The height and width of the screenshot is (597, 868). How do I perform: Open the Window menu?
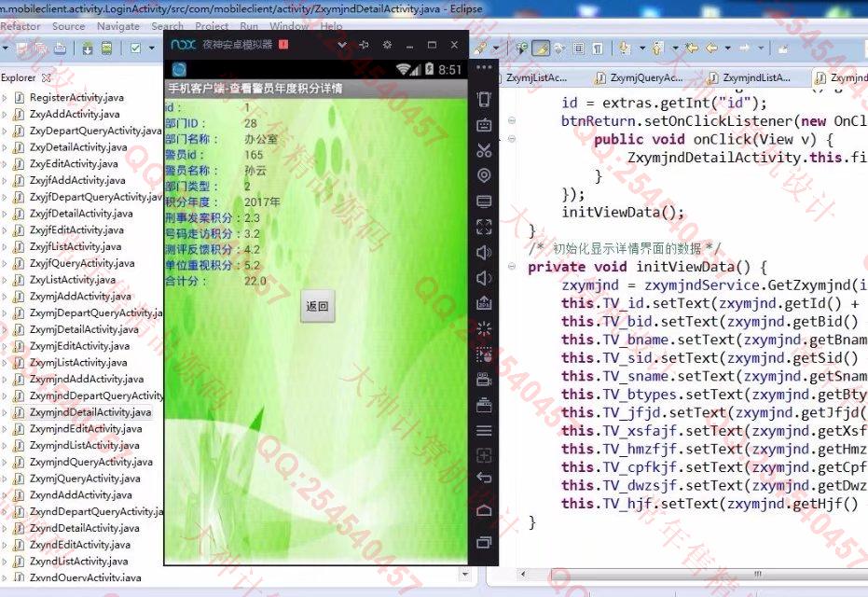[x=288, y=26]
